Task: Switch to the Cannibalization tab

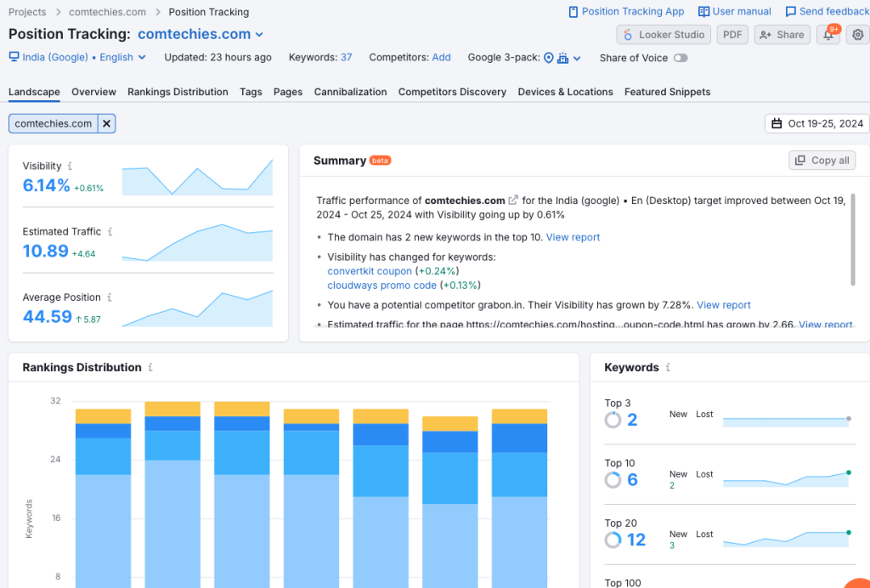Action: (350, 91)
